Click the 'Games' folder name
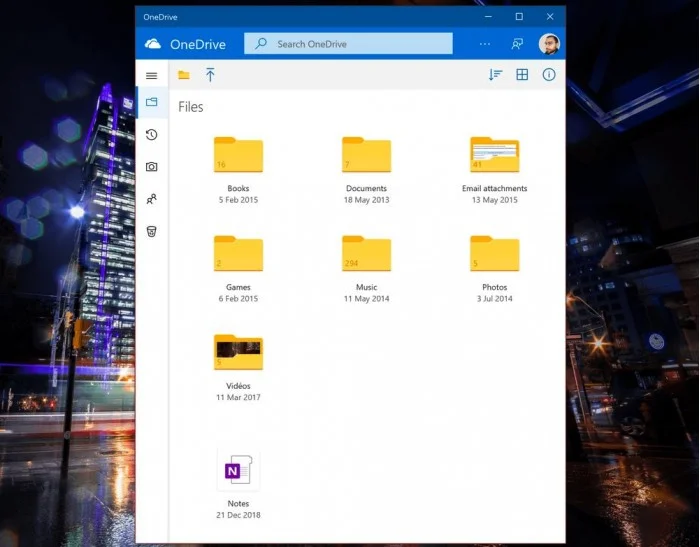 pos(238,287)
